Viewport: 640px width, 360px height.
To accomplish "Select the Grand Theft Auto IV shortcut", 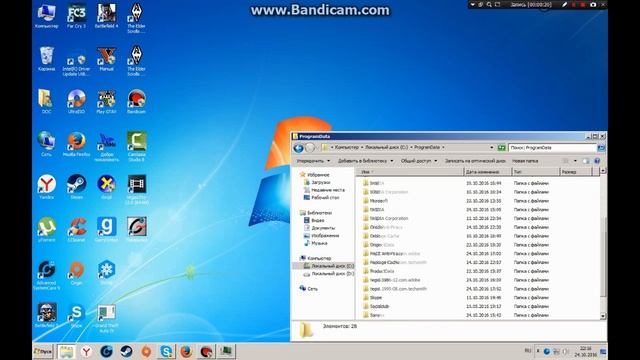I will click(x=107, y=318).
